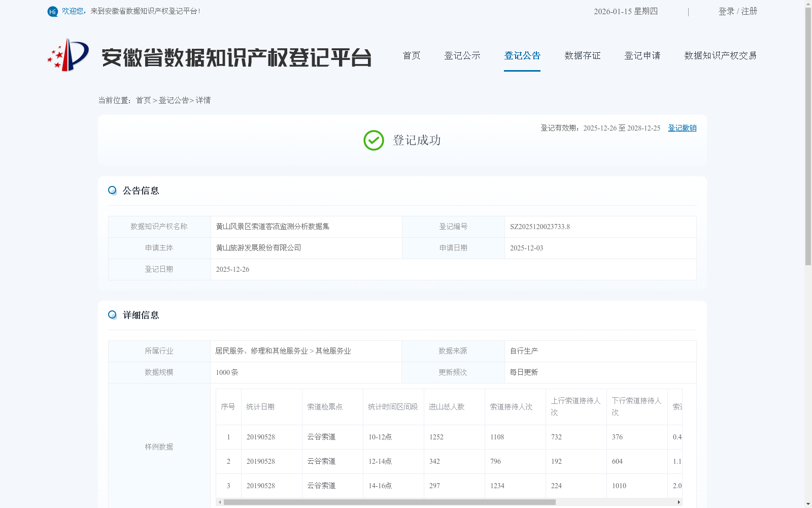Screen dimensions: 812x508
Task: Click the circle icon beside 公告信息 heading
Action: pyautogui.click(x=112, y=190)
